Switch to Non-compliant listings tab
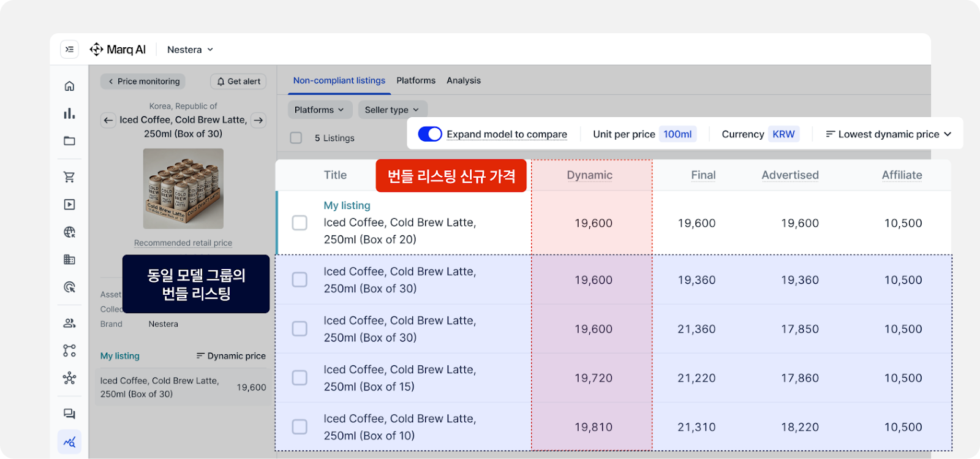Screen dimensions: 980x459 [x=339, y=80]
